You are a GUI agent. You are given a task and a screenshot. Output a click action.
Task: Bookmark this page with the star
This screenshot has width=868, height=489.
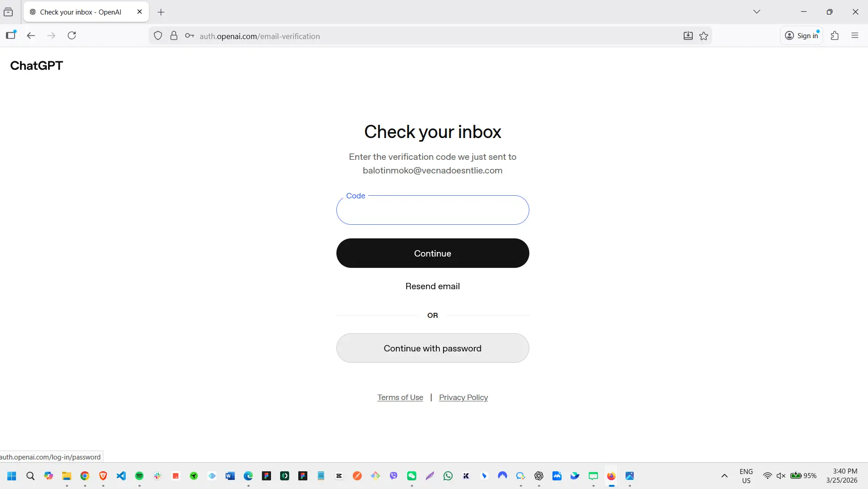coord(704,36)
